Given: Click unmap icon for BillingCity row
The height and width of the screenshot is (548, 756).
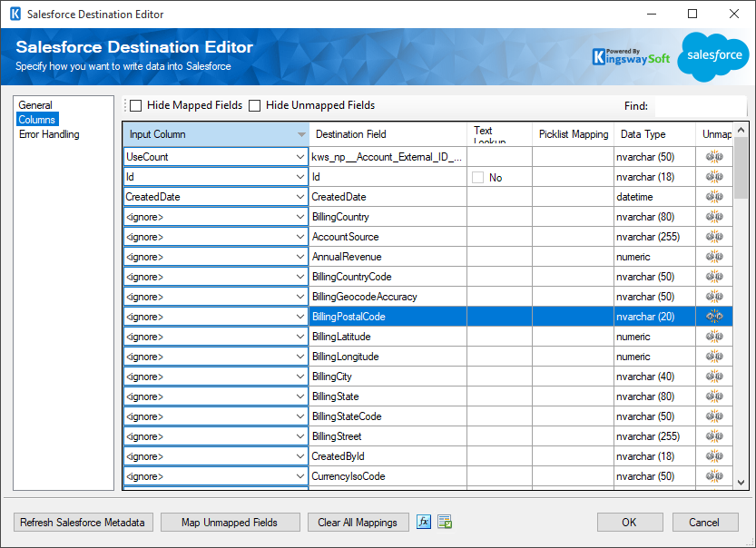Looking at the screenshot, I should click(714, 377).
